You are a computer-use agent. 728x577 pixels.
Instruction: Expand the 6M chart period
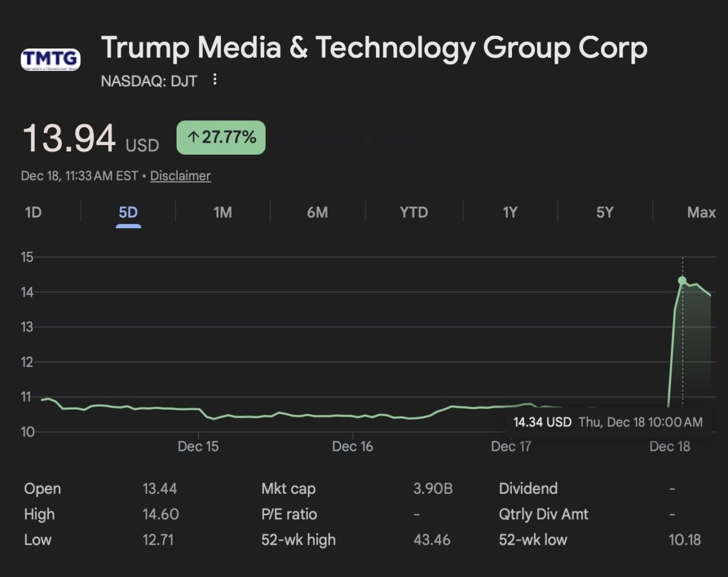317,212
